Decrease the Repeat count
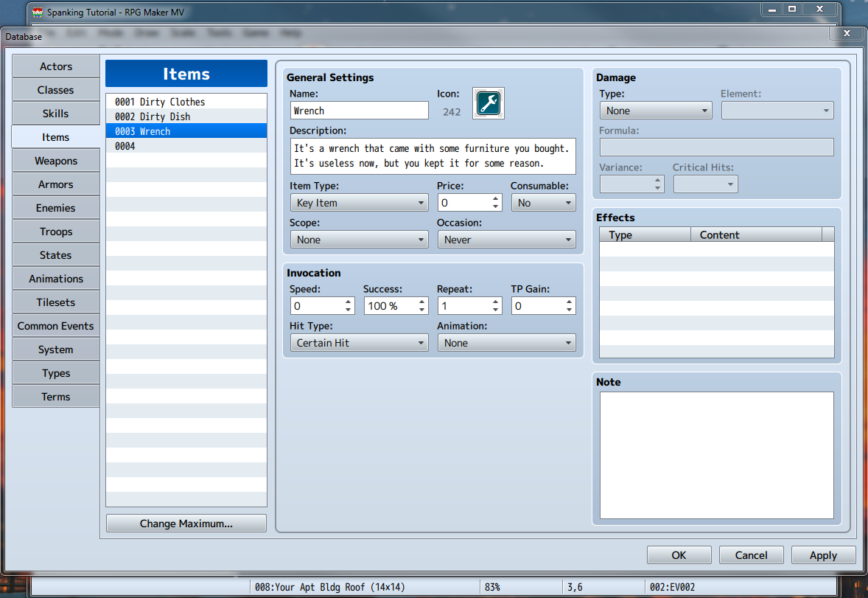 [x=495, y=310]
